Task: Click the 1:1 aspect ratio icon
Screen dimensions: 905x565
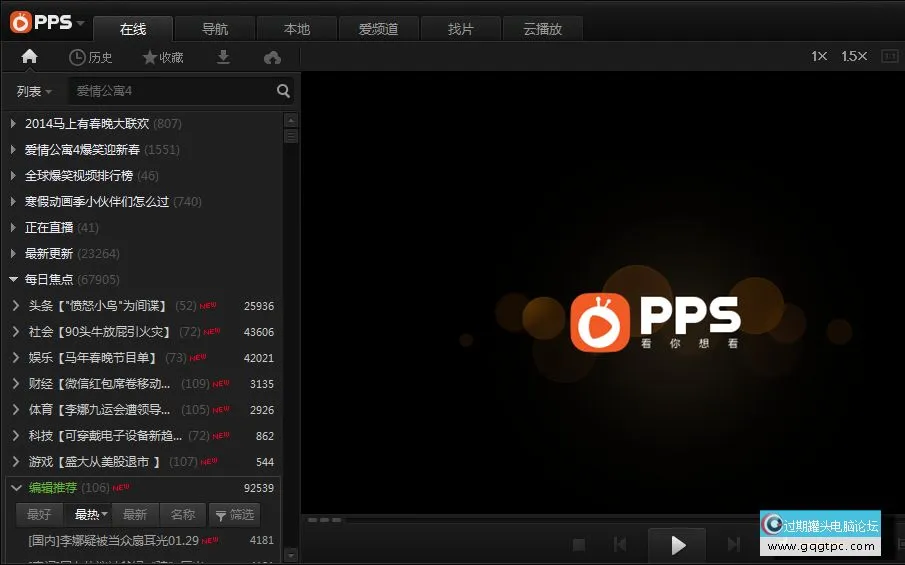Action: [x=889, y=56]
